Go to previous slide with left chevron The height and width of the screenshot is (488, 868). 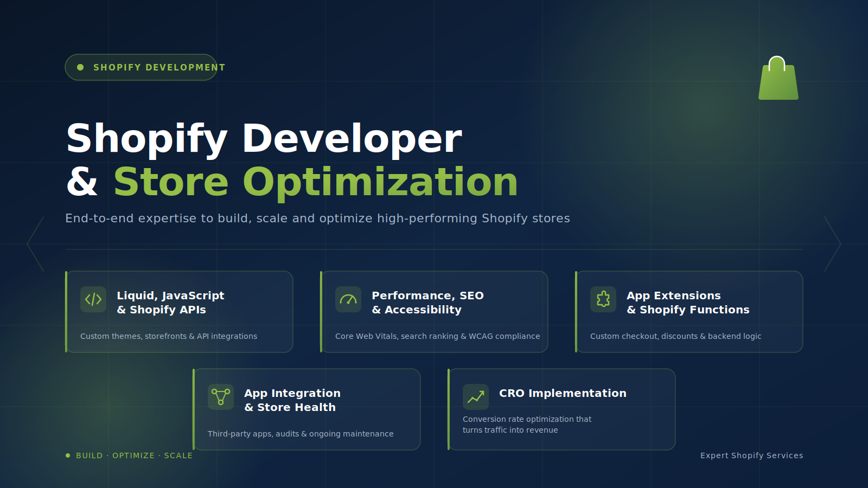click(36, 244)
